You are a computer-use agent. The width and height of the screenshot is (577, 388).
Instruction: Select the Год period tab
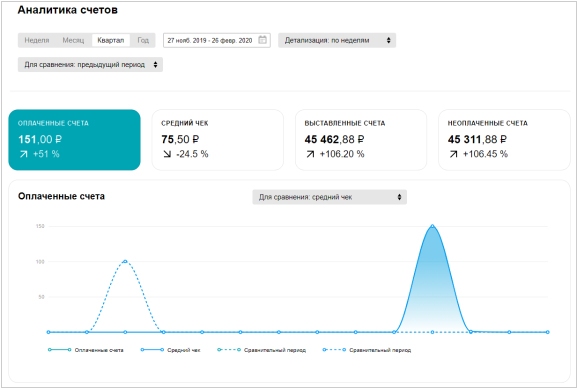[143, 40]
